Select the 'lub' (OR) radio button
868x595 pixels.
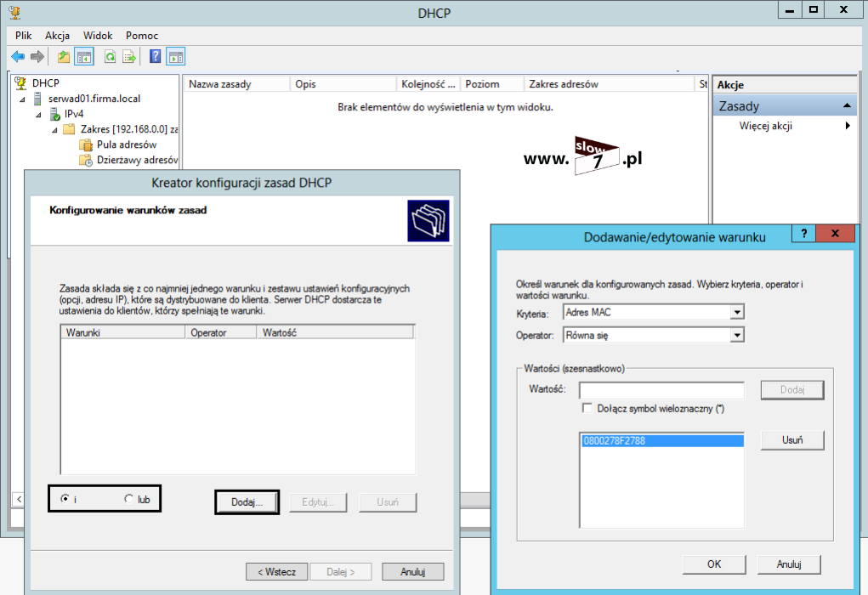pos(129,499)
